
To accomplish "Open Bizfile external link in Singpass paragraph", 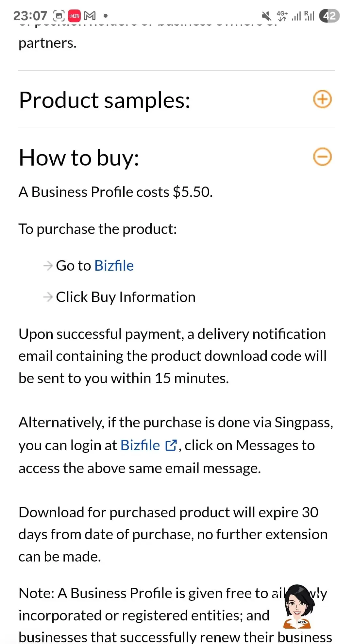I will coord(140,445).
